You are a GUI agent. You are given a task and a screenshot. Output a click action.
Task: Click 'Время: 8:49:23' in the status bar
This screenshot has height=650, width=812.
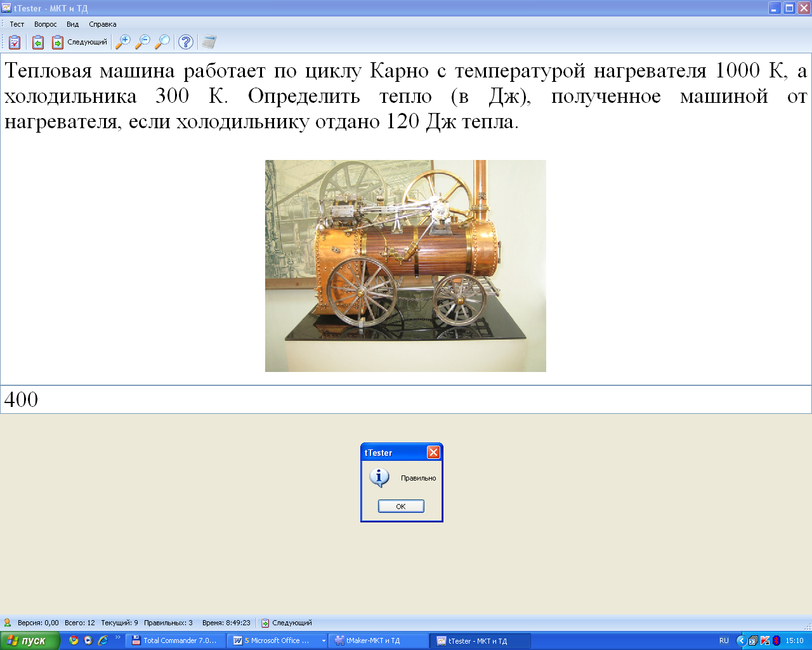[226, 623]
